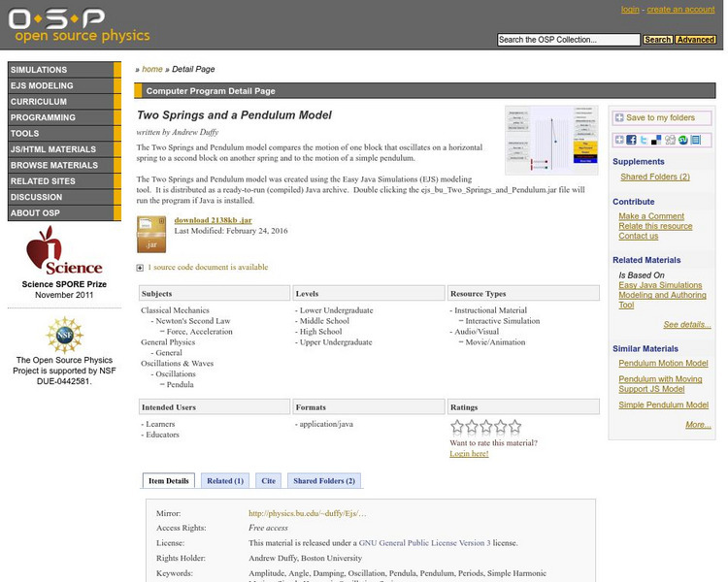The image size is (728, 582).
Task: Rate the material five stars
Action: 514,426
